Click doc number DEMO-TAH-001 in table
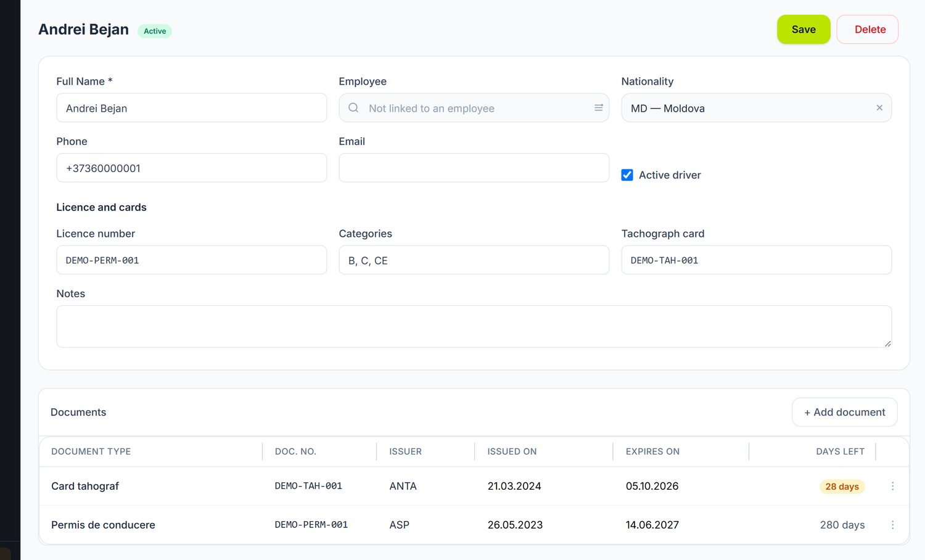 pyautogui.click(x=308, y=486)
